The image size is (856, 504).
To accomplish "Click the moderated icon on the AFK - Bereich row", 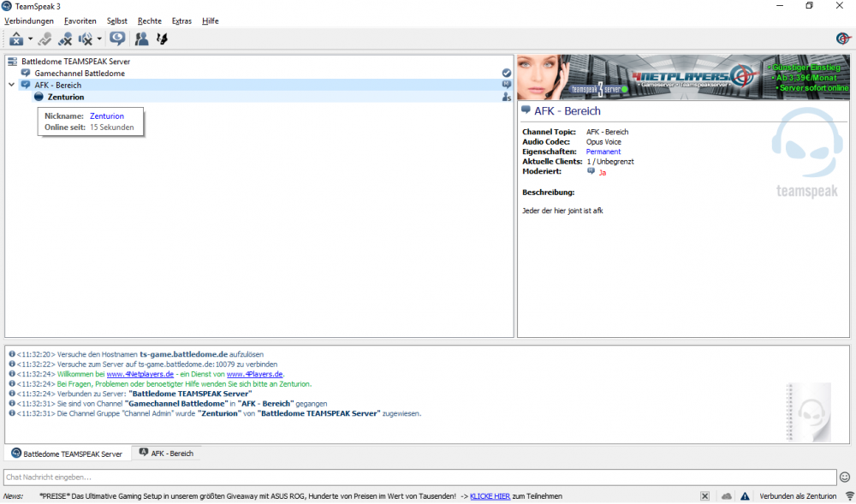I will (x=507, y=85).
